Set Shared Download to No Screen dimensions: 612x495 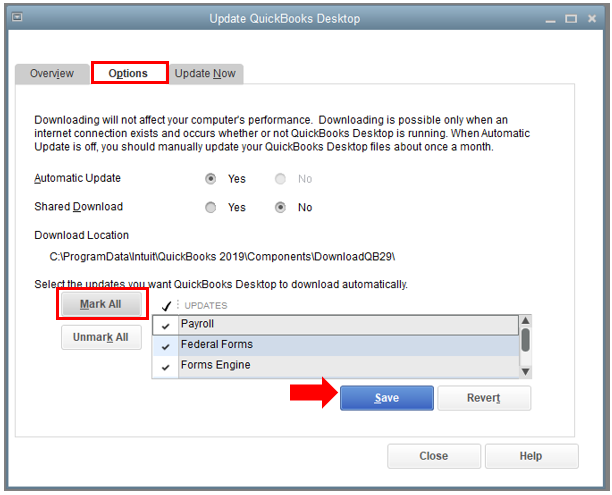pyautogui.click(x=280, y=207)
